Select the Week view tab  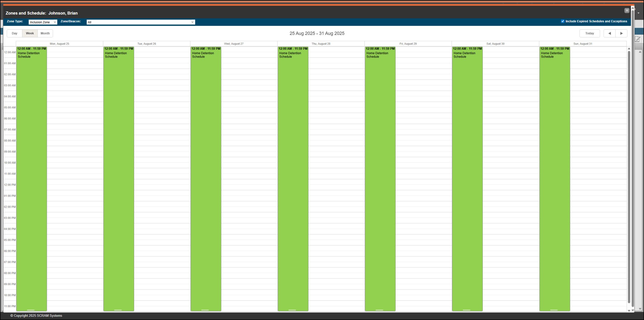point(30,33)
